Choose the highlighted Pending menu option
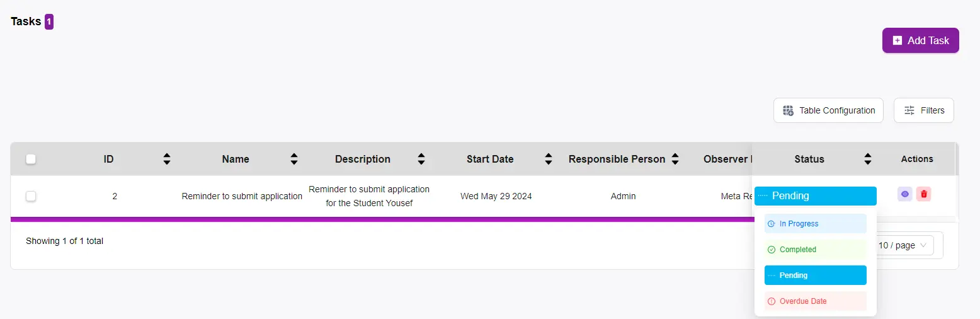Image resolution: width=980 pixels, height=319 pixels. [815, 275]
